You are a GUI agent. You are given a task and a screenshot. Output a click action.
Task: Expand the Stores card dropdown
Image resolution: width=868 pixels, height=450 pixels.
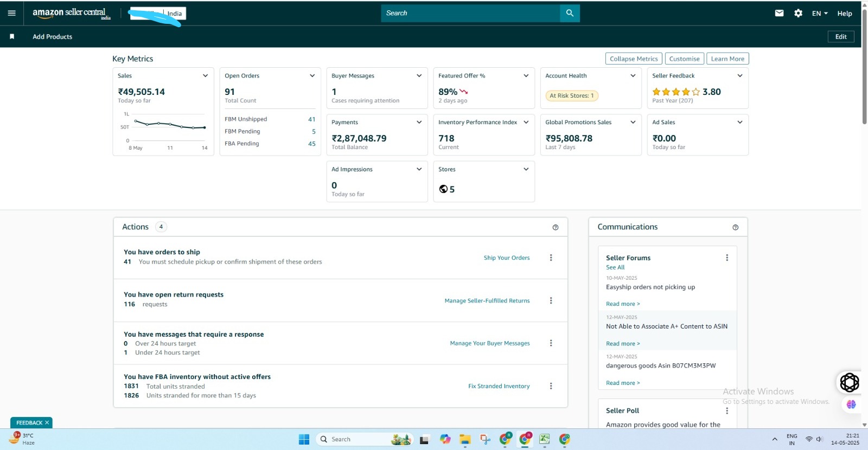[526, 169]
